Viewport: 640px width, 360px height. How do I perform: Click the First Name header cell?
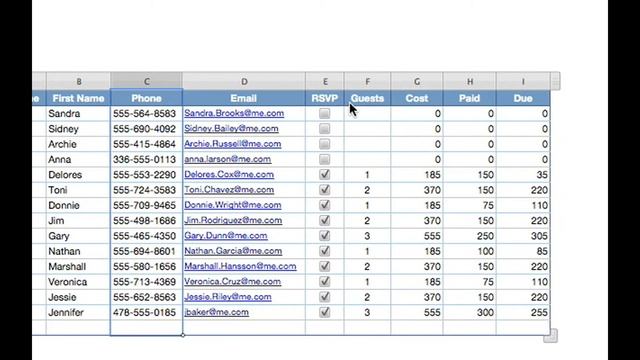[x=78, y=98]
